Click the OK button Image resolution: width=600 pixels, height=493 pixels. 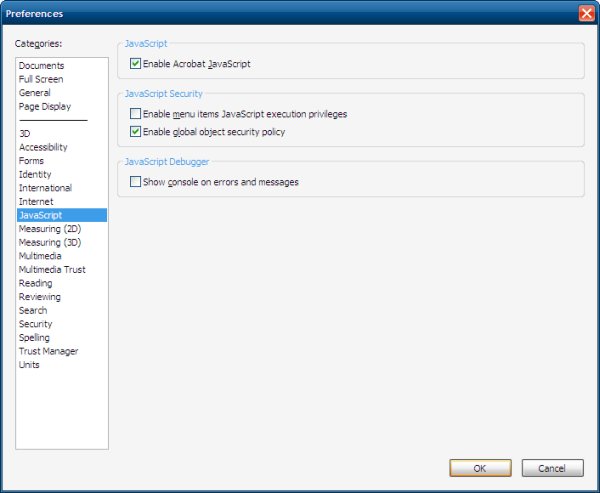(x=480, y=468)
